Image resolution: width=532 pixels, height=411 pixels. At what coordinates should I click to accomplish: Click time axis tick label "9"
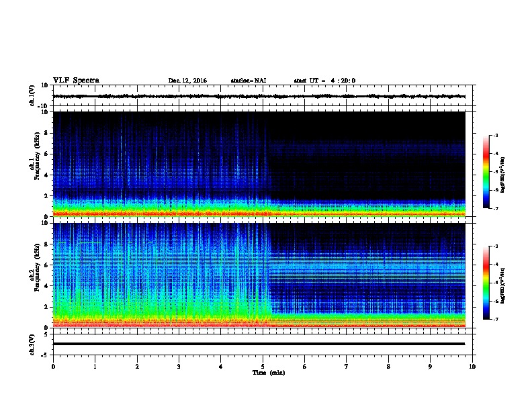[x=430, y=367]
